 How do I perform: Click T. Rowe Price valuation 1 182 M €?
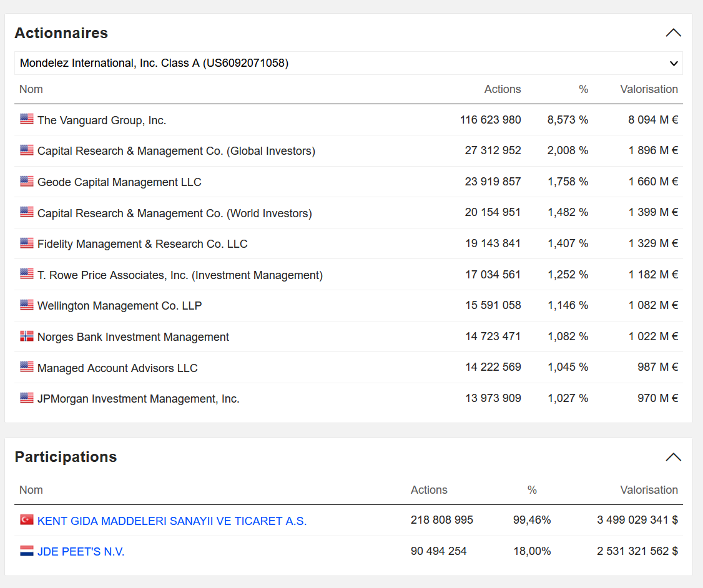pos(653,274)
